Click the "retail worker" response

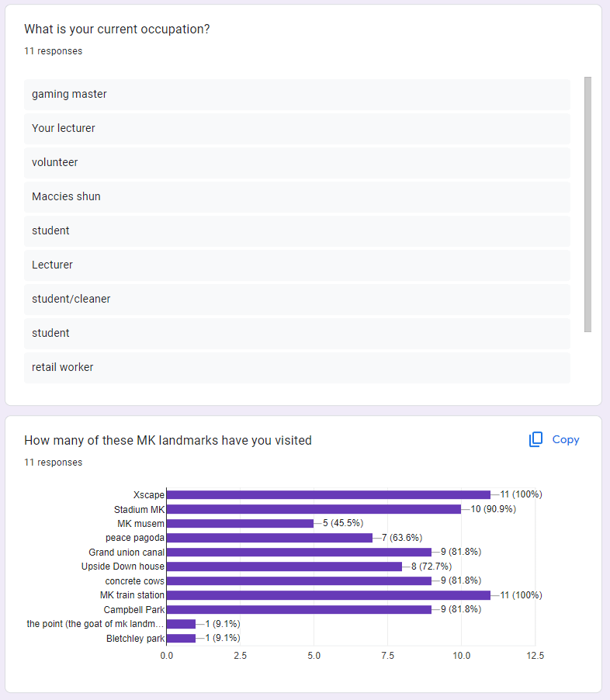click(297, 367)
